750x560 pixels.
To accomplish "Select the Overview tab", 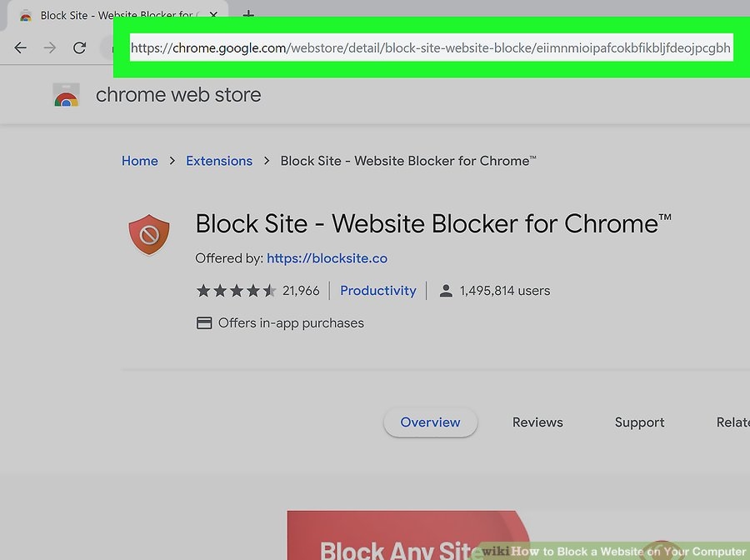I will (x=430, y=422).
